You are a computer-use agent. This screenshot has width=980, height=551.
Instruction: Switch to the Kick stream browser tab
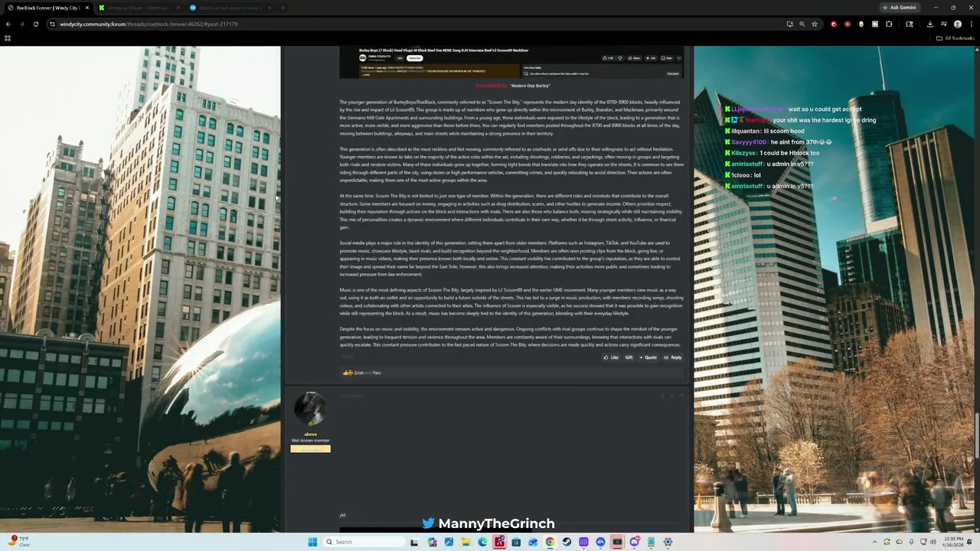[139, 8]
